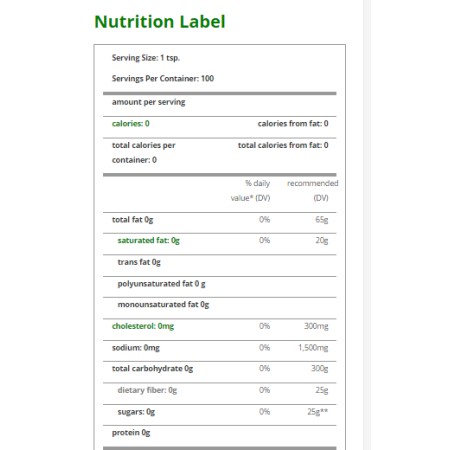Screen dimensions: 450x450
Task: Click the total fat 0g row label
Action: (x=133, y=220)
